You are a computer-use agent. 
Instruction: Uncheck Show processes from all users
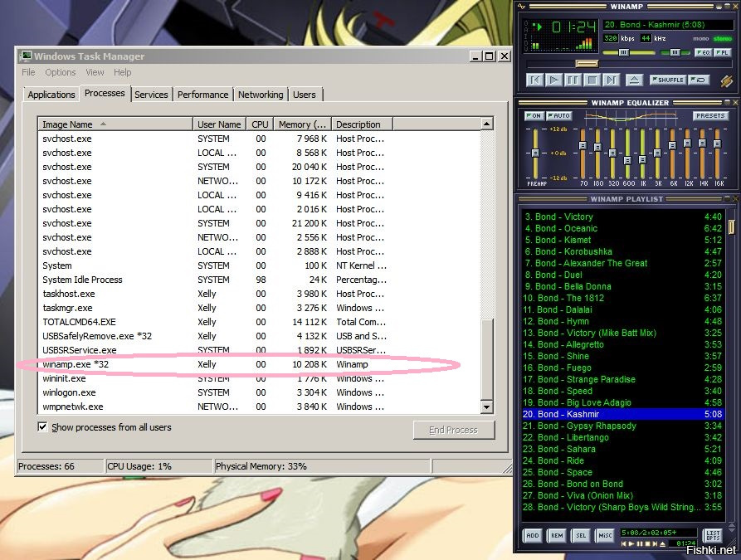42,426
